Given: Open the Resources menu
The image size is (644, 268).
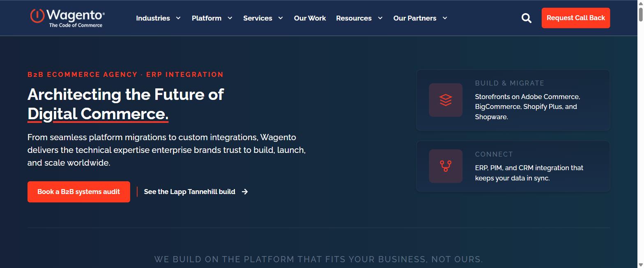Looking at the screenshot, I should pyautogui.click(x=354, y=18).
